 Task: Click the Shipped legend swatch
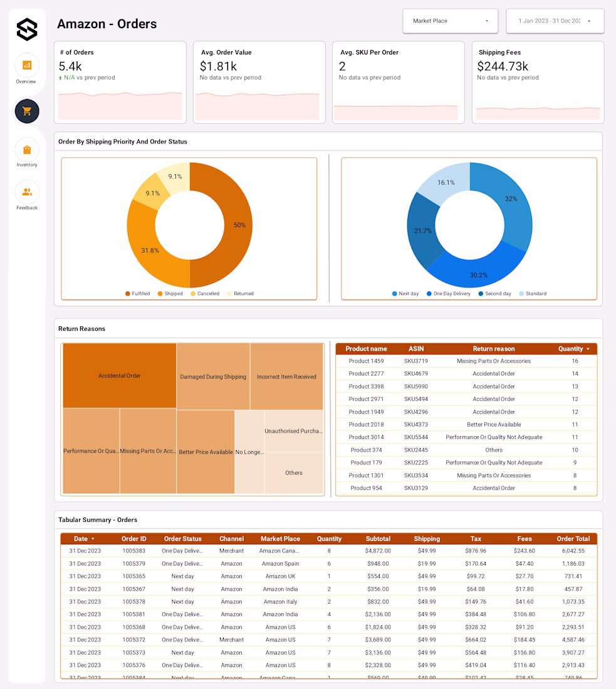160,294
